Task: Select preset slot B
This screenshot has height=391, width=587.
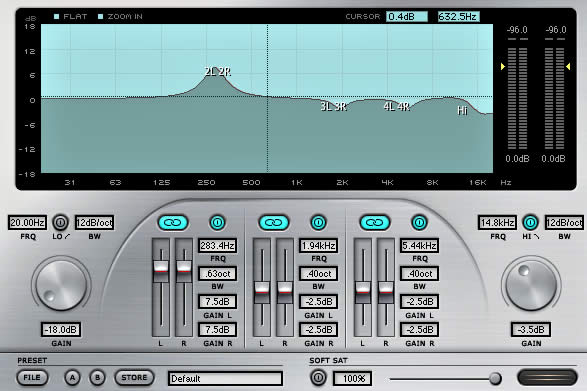Action: pos(97,378)
